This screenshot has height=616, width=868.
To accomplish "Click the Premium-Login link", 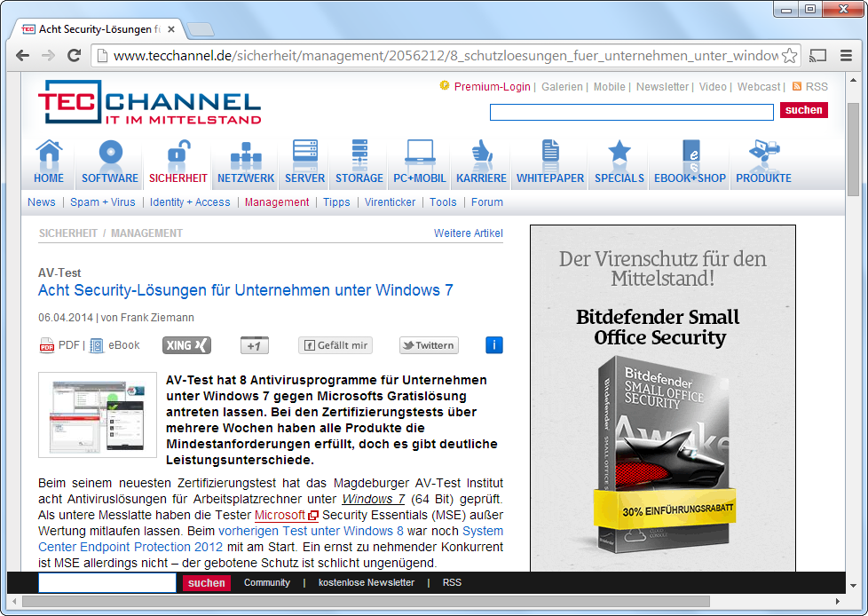I will 492,87.
